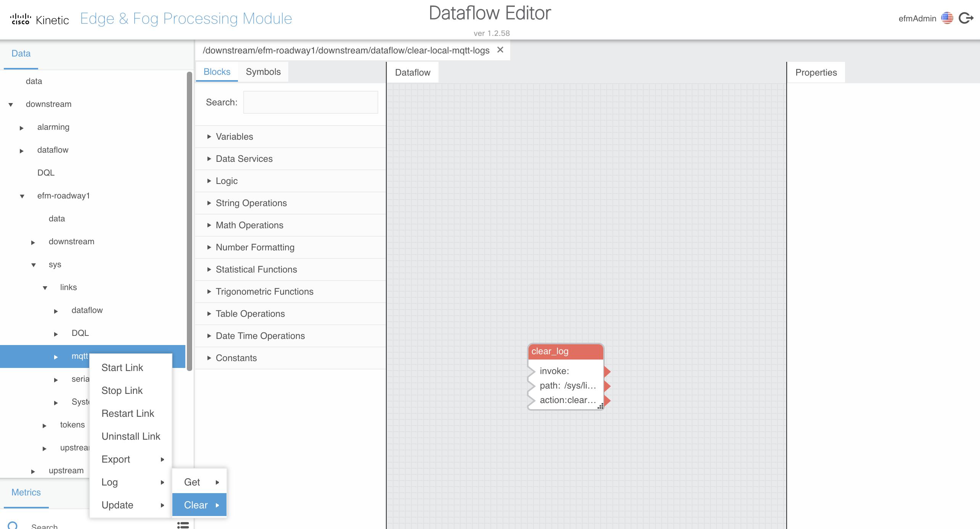This screenshot has height=529, width=980.
Task: Choose Restart Link from context menu
Action: [131, 413]
